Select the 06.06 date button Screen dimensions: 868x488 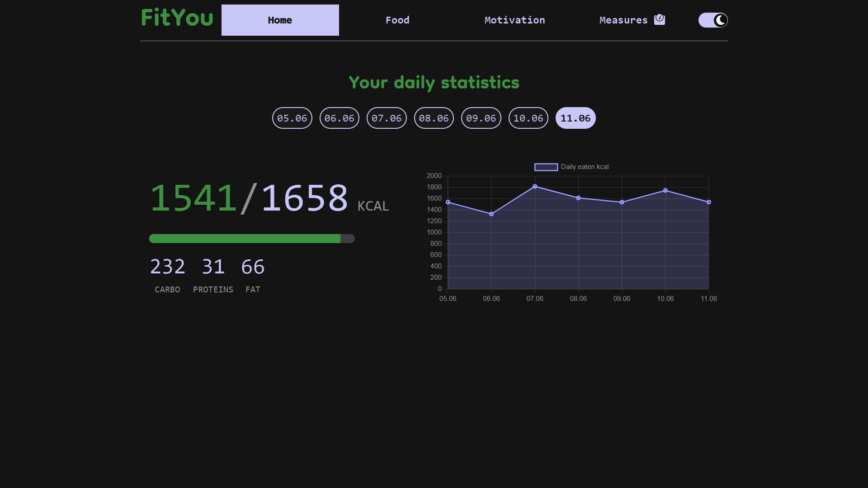click(340, 118)
